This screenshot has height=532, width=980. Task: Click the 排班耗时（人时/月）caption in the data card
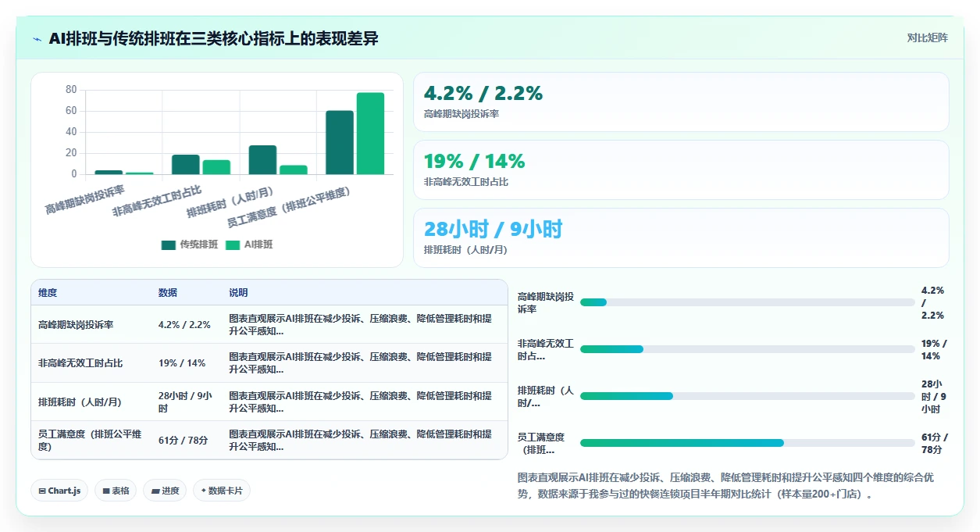[x=466, y=250]
